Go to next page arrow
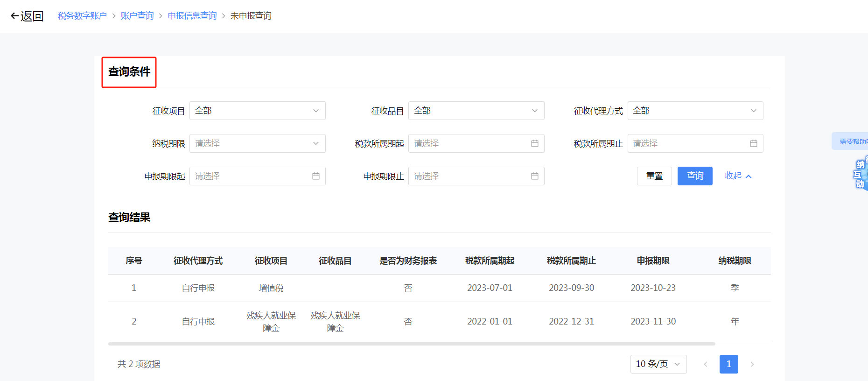 tap(752, 364)
